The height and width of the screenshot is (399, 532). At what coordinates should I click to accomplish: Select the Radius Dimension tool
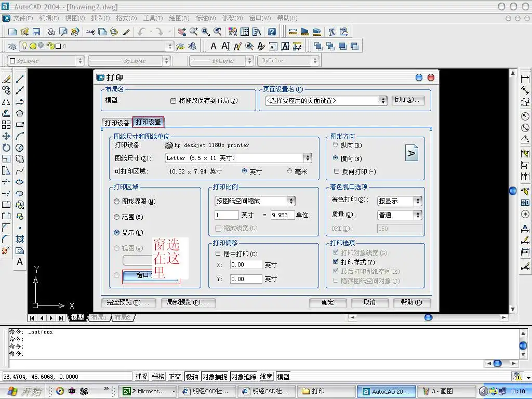tap(525, 116)
